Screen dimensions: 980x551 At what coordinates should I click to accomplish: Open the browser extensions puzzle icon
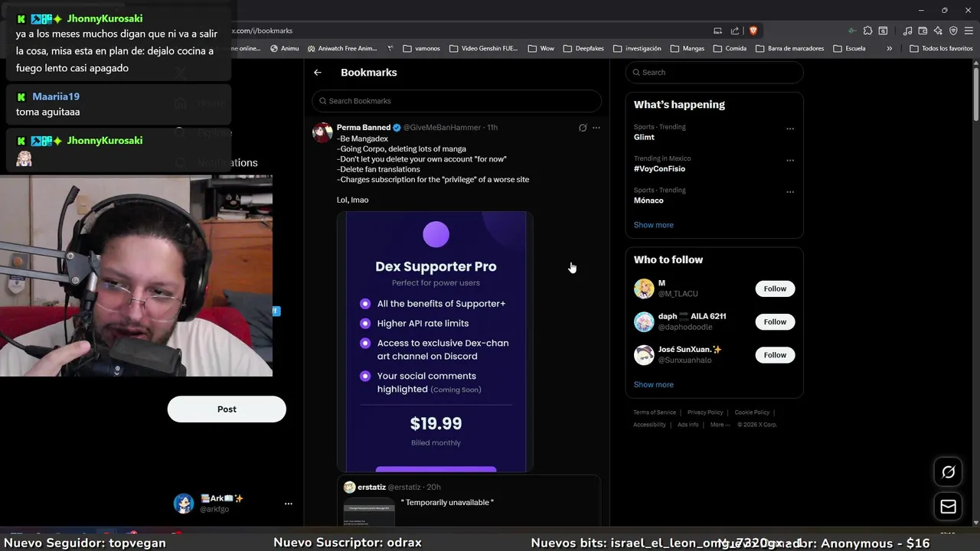coord(867,31)
